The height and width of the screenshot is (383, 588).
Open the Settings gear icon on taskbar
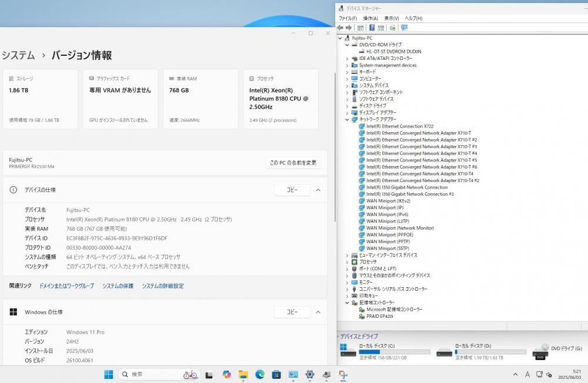click(310, 374)
